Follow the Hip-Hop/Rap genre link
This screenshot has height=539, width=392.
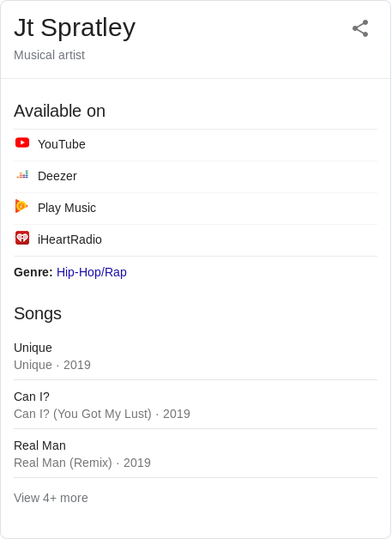pos(92,272)
